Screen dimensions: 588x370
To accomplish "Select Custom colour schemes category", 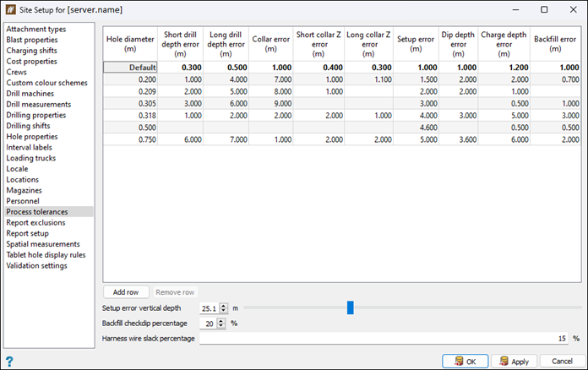I will [48, 82].
